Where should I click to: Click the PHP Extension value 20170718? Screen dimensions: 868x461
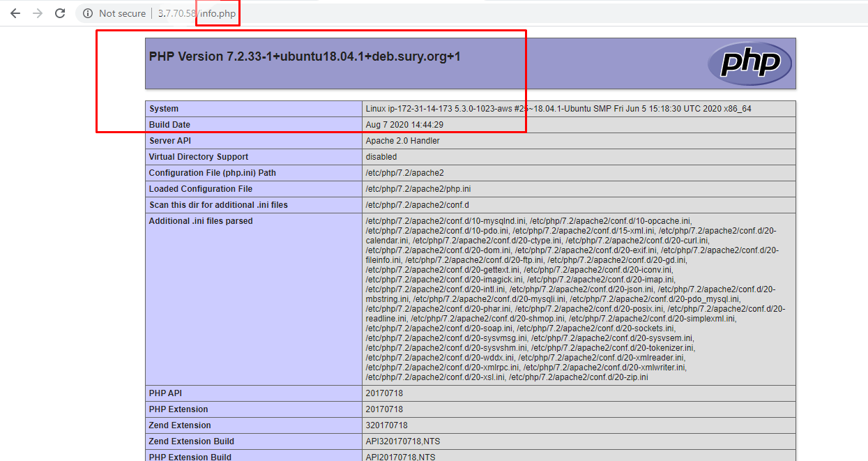pyautogui.click(x=384, y=409)
